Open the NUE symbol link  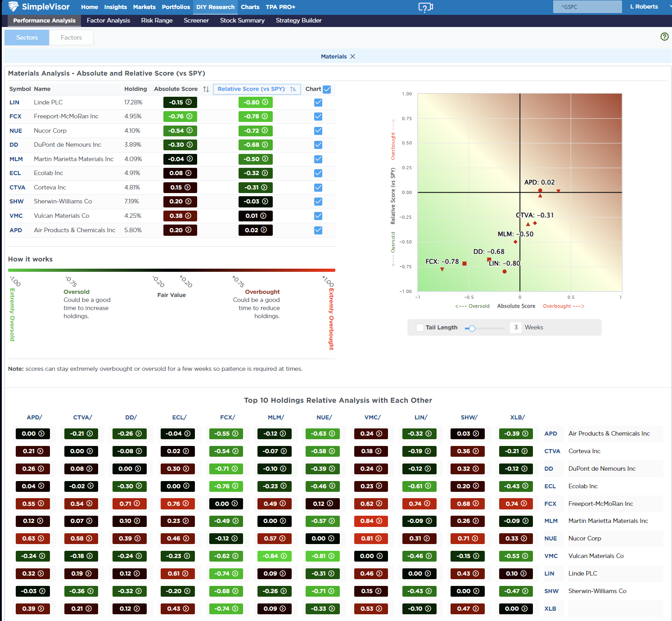click(x=16, y=131)
